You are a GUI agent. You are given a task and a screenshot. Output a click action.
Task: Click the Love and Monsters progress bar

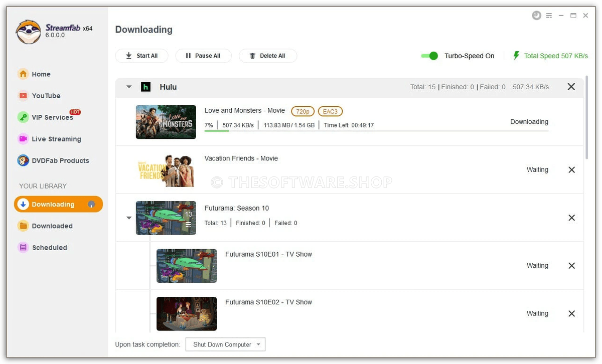[376, 131]
